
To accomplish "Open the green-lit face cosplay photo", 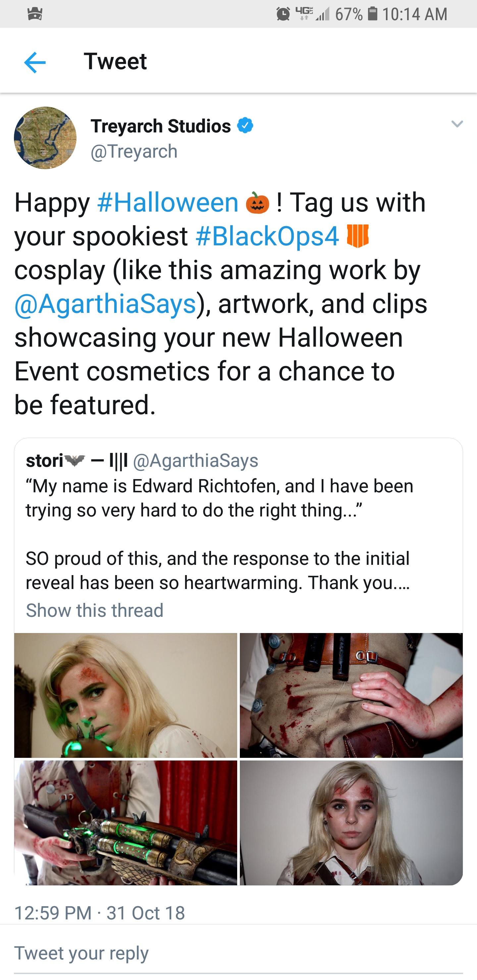I will [126, 695].
